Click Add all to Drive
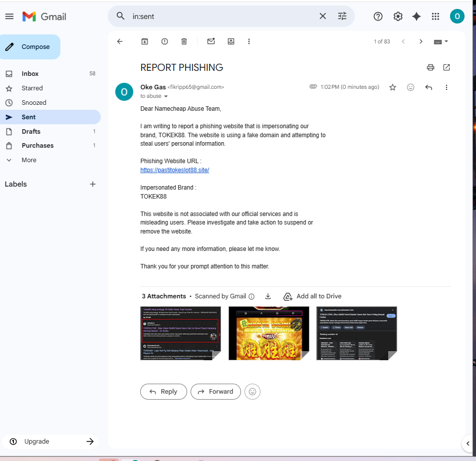The width and height of the screenshot is (476, 461). point(312,296)
